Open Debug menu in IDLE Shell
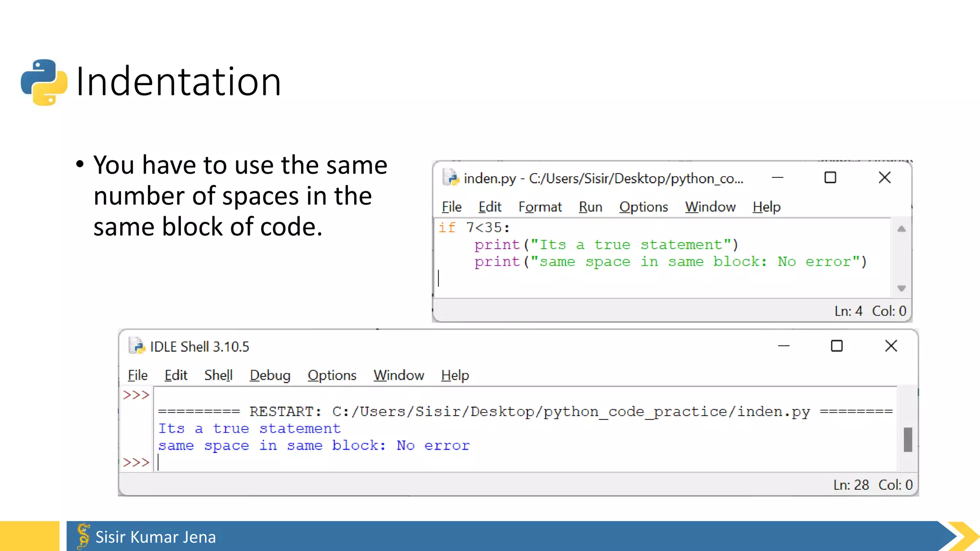The width and height of the screenshot is (980, 551). tap(270, 375)
